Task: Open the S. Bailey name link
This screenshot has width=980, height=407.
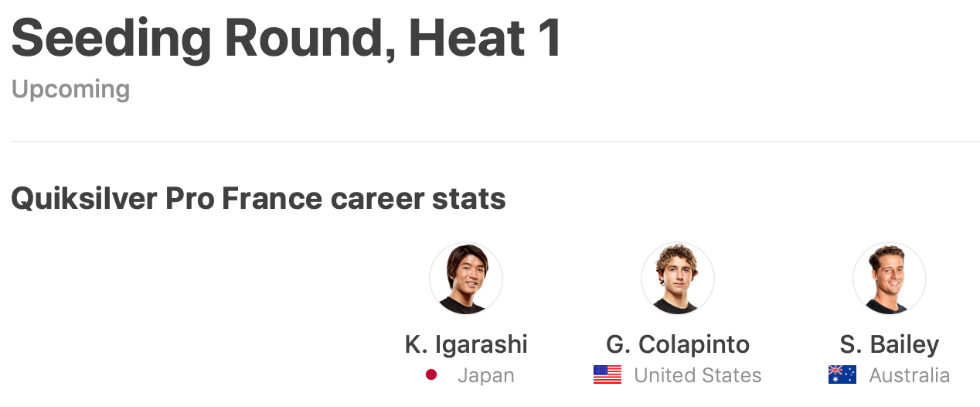Action: click(x=890, y=344)
